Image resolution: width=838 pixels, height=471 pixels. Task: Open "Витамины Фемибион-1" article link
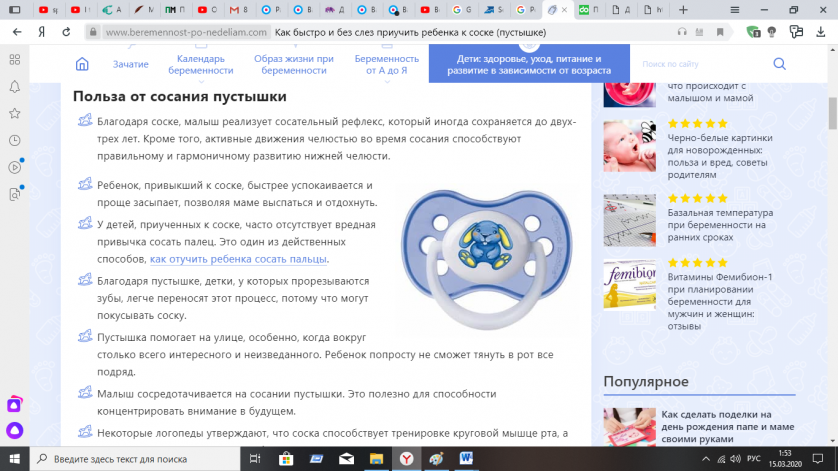coord(720,302)
